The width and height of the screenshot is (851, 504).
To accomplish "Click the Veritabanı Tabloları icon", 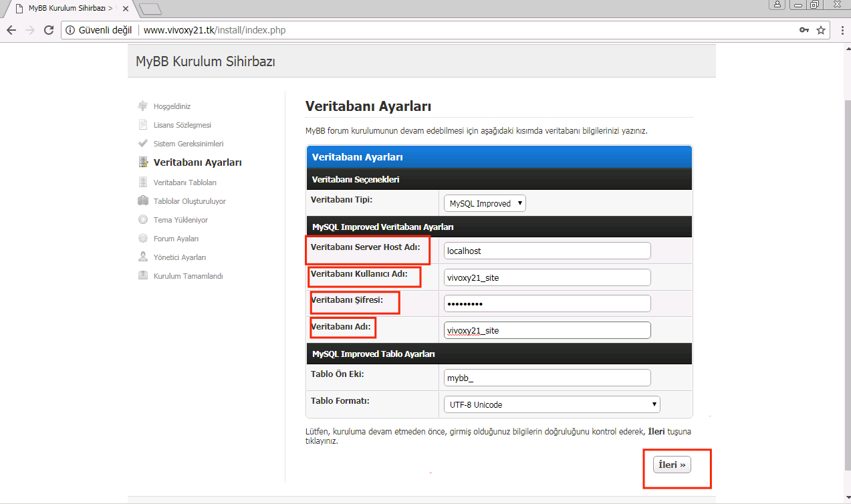I will (142, 182).
